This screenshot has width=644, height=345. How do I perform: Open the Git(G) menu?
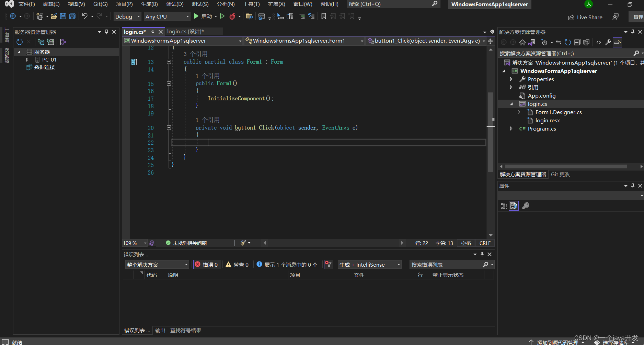coord(100,4)
